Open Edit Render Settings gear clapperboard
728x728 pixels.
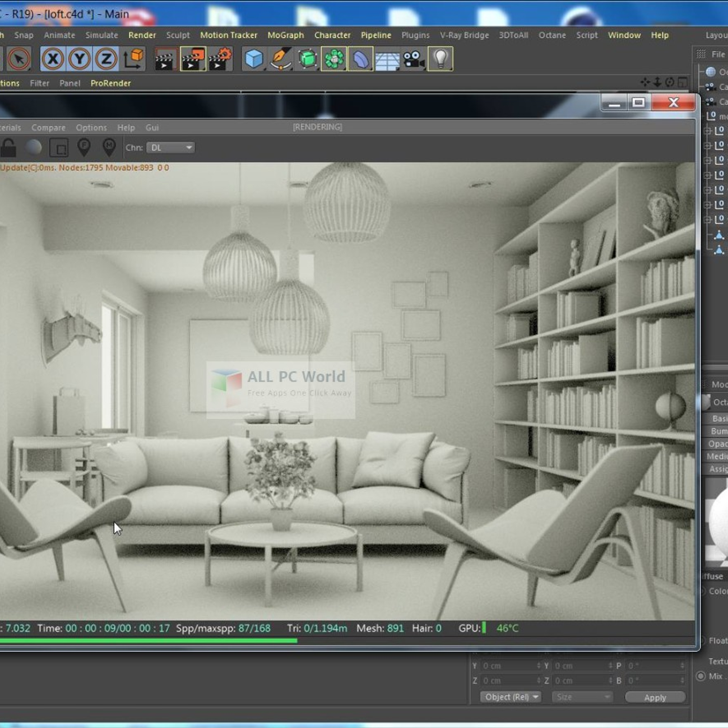coord(220,60)
